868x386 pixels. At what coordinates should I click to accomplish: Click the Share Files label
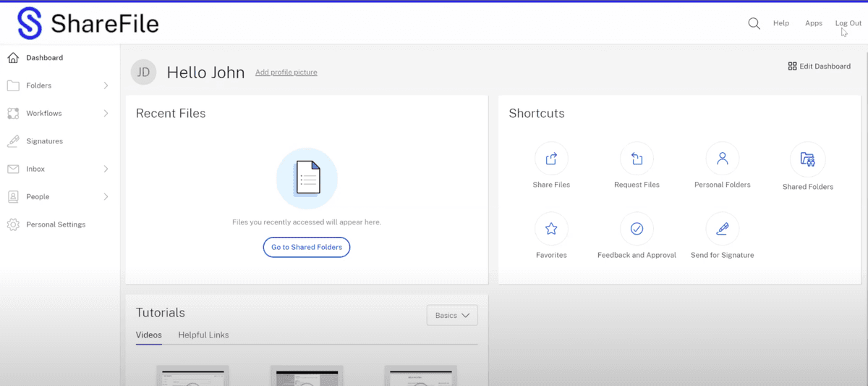tap(551, 185)
